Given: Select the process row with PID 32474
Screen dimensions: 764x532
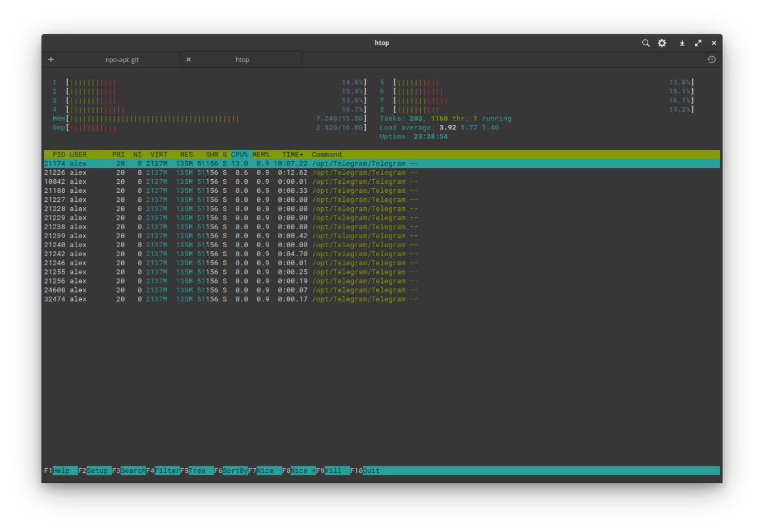Looking at the screenshot, I should [382, 299].
